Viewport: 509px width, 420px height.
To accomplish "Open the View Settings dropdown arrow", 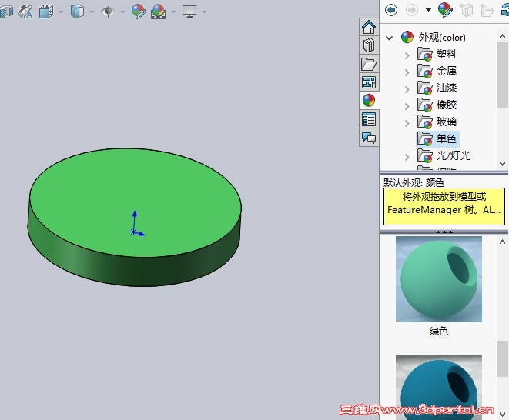I will [x=204, y=12].
